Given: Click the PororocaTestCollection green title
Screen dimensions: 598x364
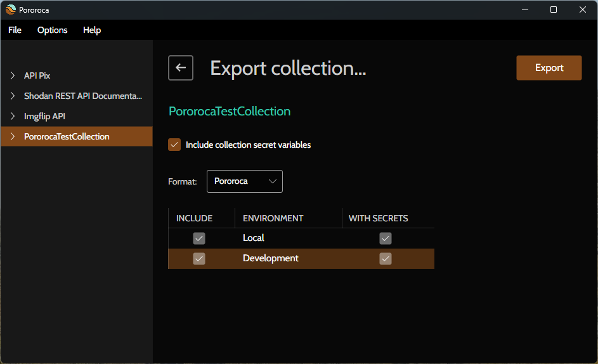Looking at the screenshot, I should [230, 112].
